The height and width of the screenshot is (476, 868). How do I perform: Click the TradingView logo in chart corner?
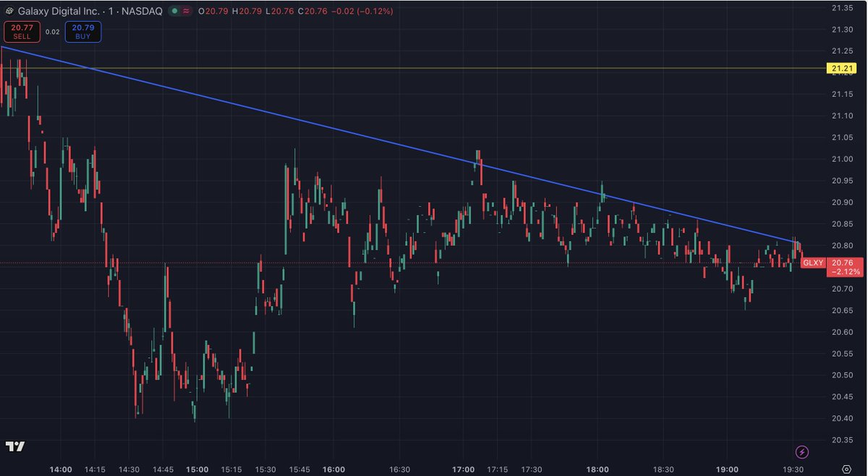click(x=14, y=446)
